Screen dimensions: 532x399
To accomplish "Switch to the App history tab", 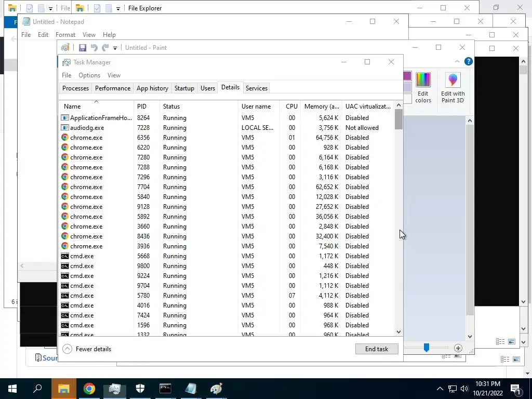I will (152, 88).
